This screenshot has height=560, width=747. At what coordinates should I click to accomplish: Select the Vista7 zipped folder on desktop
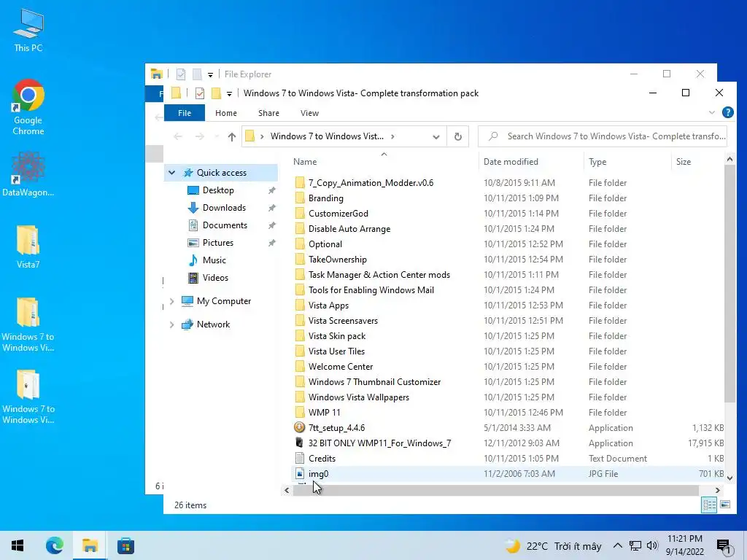(28, 246)
